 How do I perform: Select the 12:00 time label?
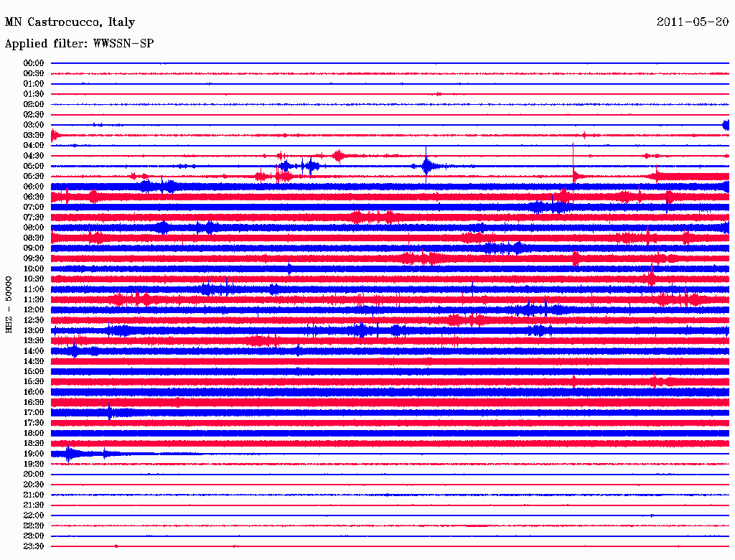point(33,310)
